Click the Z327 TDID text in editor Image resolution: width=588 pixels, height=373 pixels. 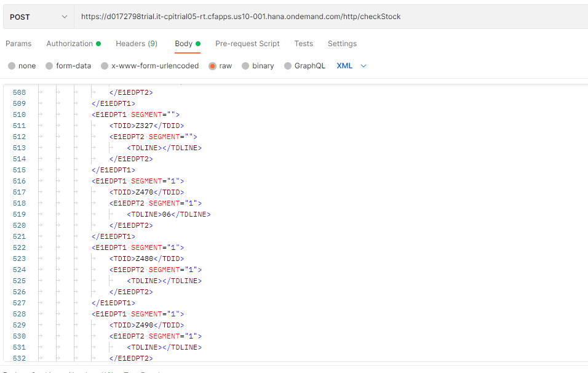(x=145, y=126)
